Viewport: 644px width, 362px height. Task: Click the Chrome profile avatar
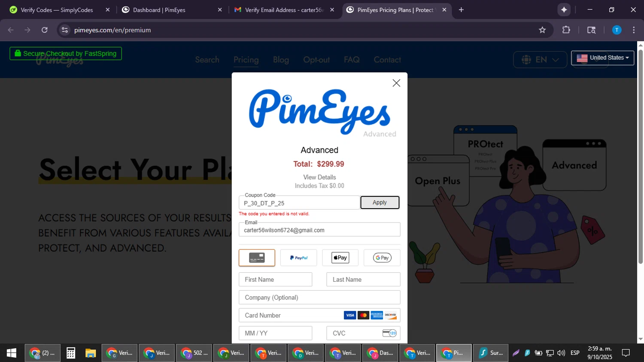pyautogui.click(x=617, y=30)
